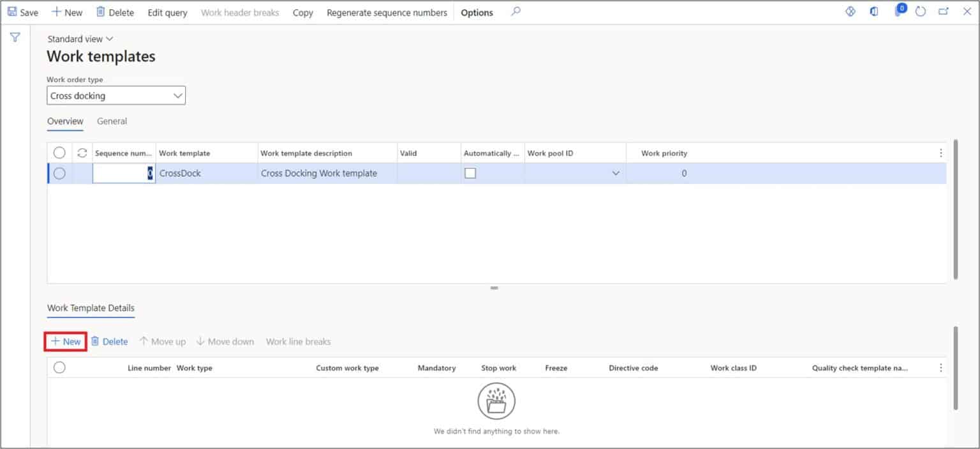Select all rows with the header circle selector
Viewport: 980px width, 449px height.
[59, 153]
